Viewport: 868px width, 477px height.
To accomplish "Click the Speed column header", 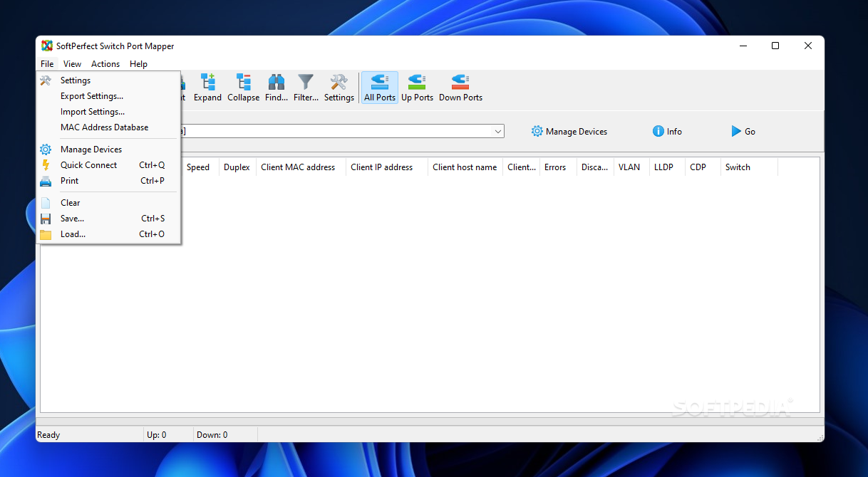I will coord(200,167).
